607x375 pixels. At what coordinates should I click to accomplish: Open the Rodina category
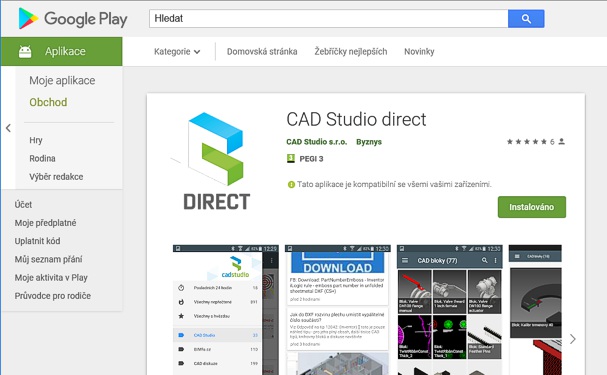[x=42, y=158]
